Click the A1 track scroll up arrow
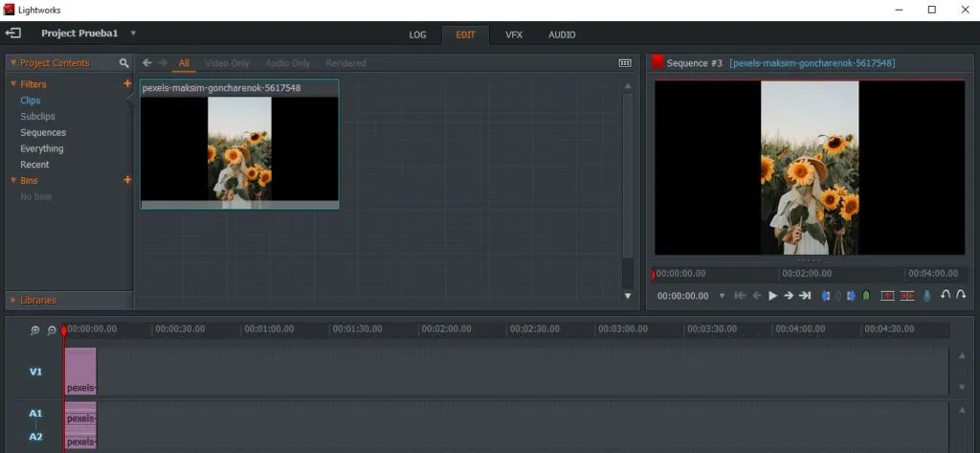 pyautogui.click(x=962, y=409)
